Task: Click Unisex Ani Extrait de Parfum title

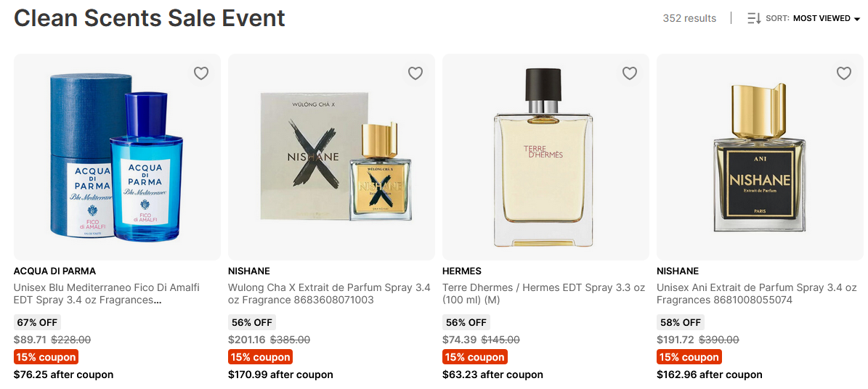Action: coord(756,294)
